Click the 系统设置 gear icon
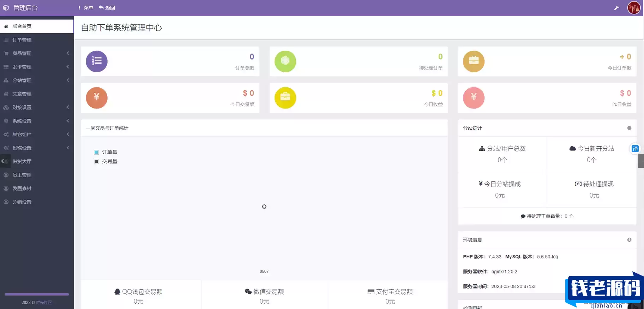Screen dimensions: 644x309 point(6,121)
